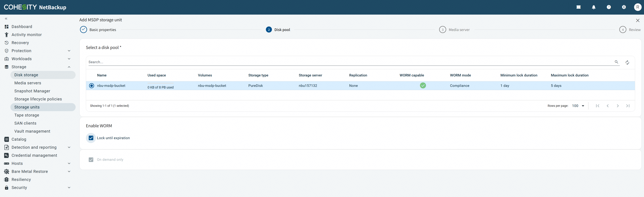Collapse the sidebar with the double-chevron icon

pyautogui.click(x=6, y=19)
